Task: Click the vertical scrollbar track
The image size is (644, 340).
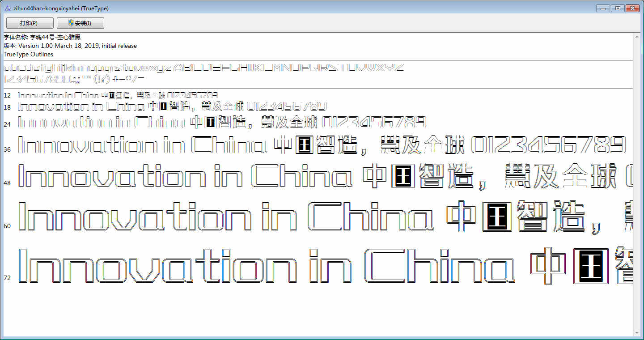Action: 637,184
